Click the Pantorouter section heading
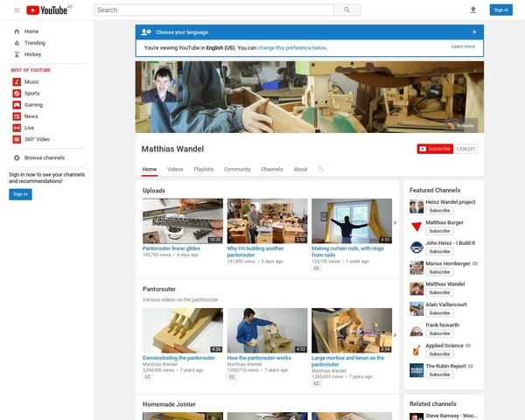 159,289
